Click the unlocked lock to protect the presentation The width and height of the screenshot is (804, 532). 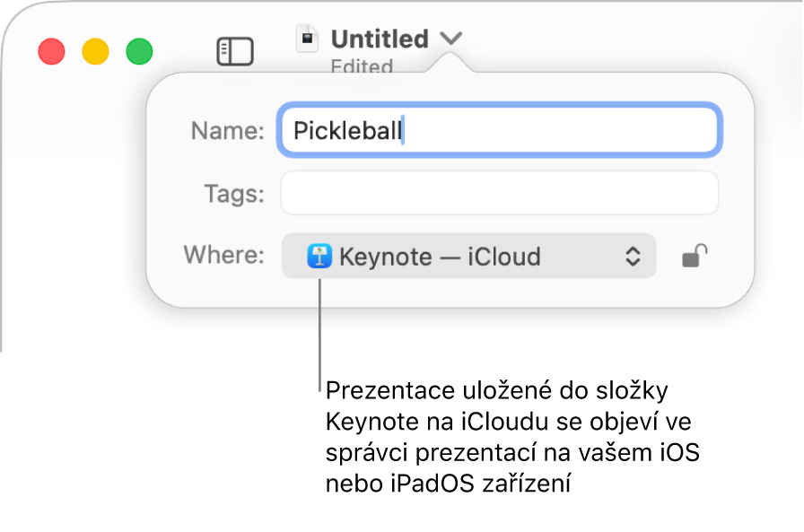[693, 257]
